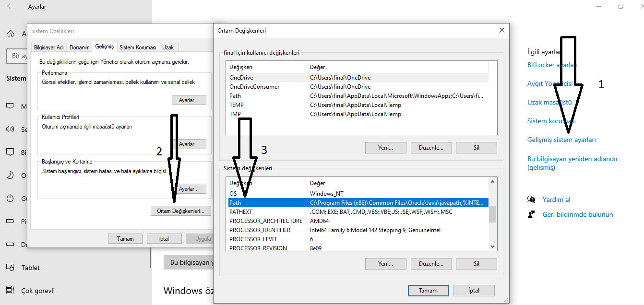Screen dimensions: 644x305
Task: Click İptal in Ortam Değişkenleri dialog
Action: [x=474, y=290]
